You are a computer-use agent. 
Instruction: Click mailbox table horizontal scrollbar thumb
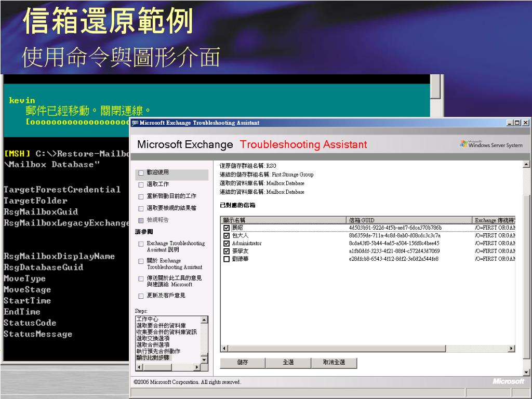tap(337, 349)
